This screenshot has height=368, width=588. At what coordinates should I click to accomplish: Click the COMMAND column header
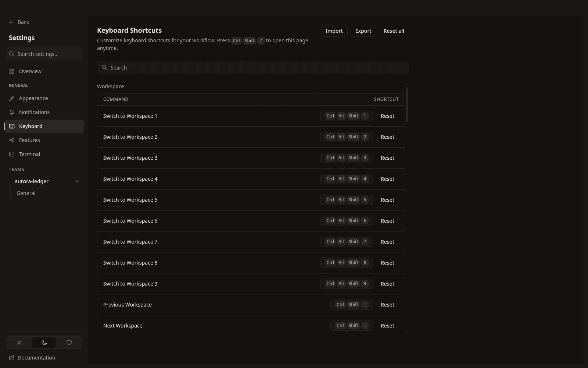(116, 99)
